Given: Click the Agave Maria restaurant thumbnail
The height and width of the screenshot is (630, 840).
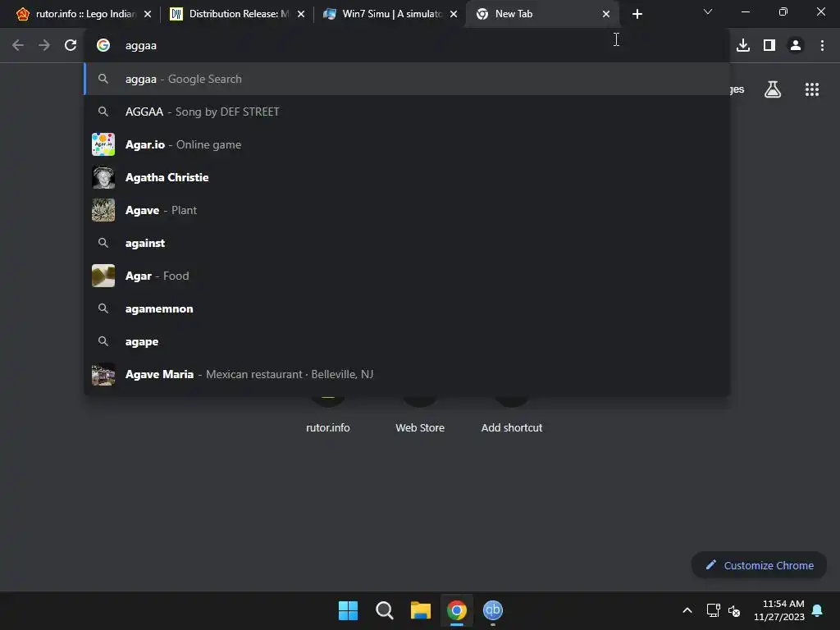Looking at the screenshot, I should click(103, 374).
